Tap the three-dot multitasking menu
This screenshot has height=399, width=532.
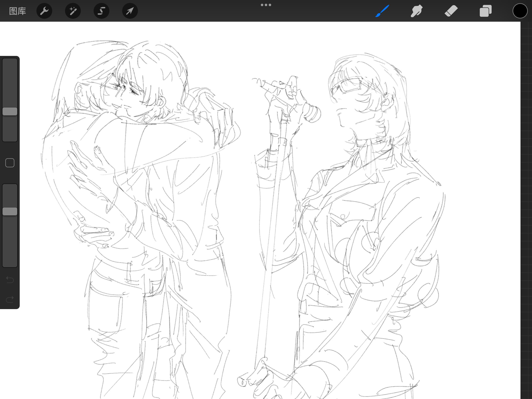click(x=266, y=5)
